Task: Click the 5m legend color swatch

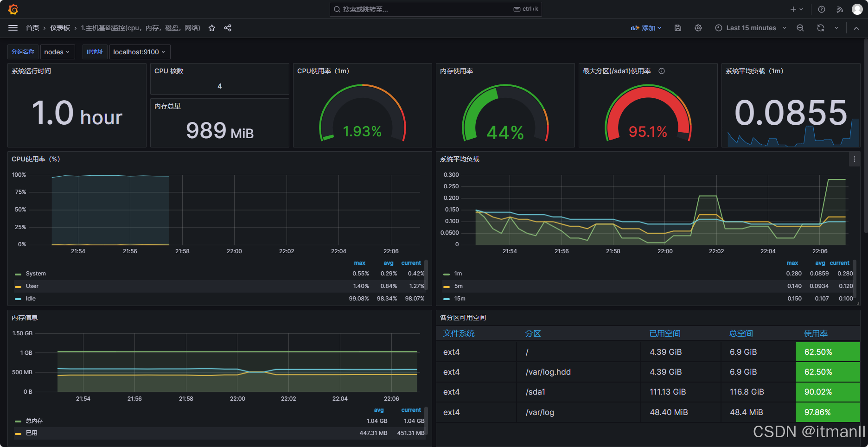Action: click(447, 287)
